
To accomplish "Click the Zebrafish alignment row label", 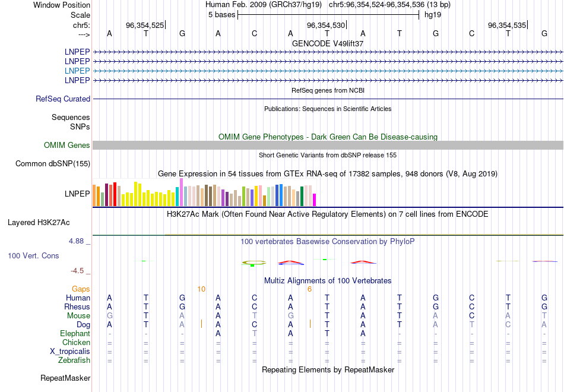I will pos(74,361).
